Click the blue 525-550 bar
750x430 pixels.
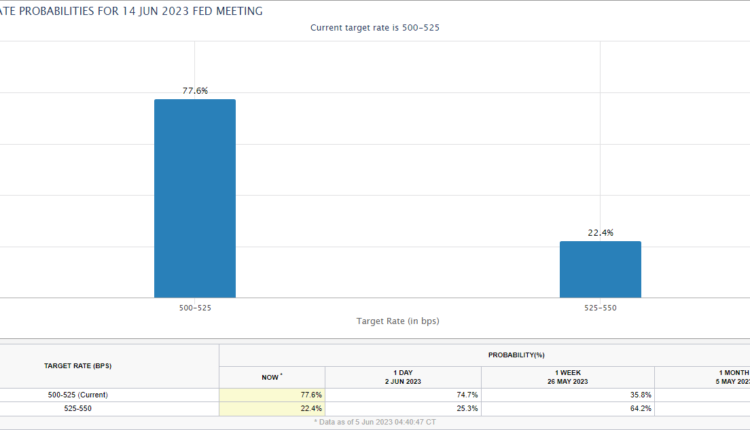pyautogui.click(x=600, y=269)
